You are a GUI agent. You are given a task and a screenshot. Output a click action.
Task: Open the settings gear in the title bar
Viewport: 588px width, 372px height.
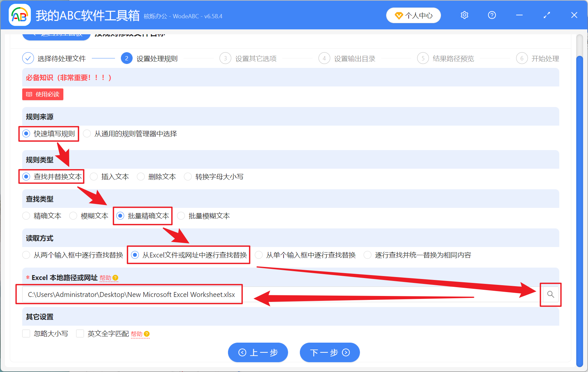pos(464,15)
